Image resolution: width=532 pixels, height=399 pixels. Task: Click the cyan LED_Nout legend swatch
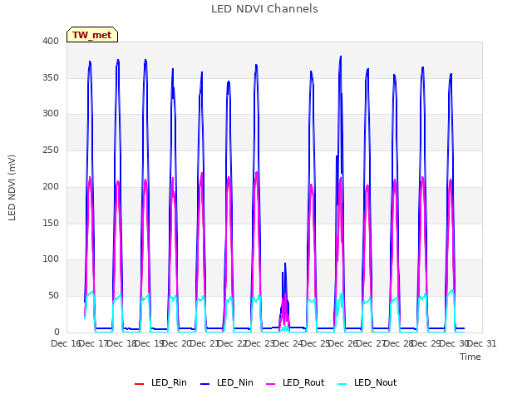[342, 383]
